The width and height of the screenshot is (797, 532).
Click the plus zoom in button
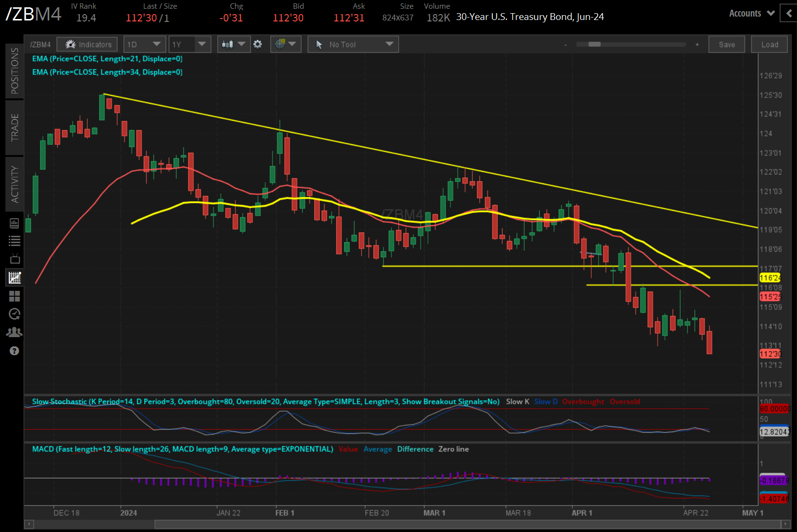pos(697,44)
